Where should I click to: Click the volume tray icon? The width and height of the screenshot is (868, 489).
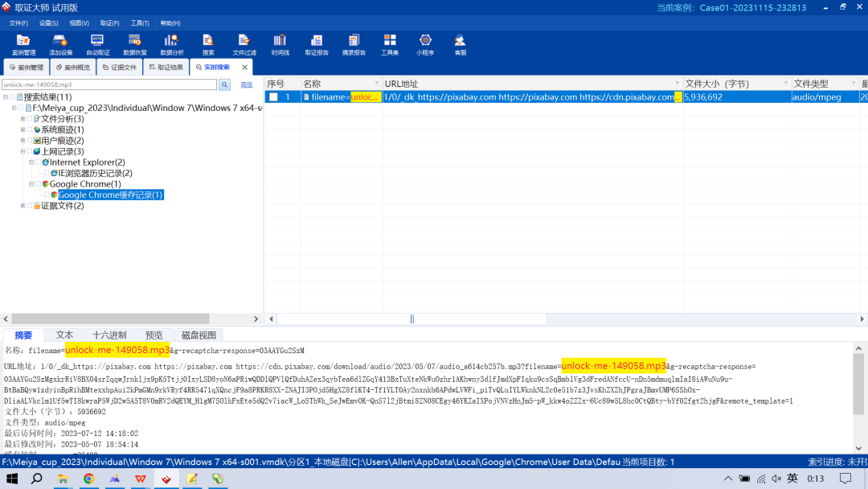point(776,479)
